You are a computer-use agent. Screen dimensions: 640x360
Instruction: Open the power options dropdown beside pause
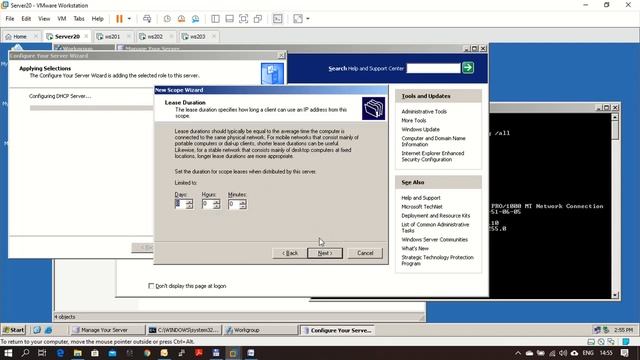(129, 19)
